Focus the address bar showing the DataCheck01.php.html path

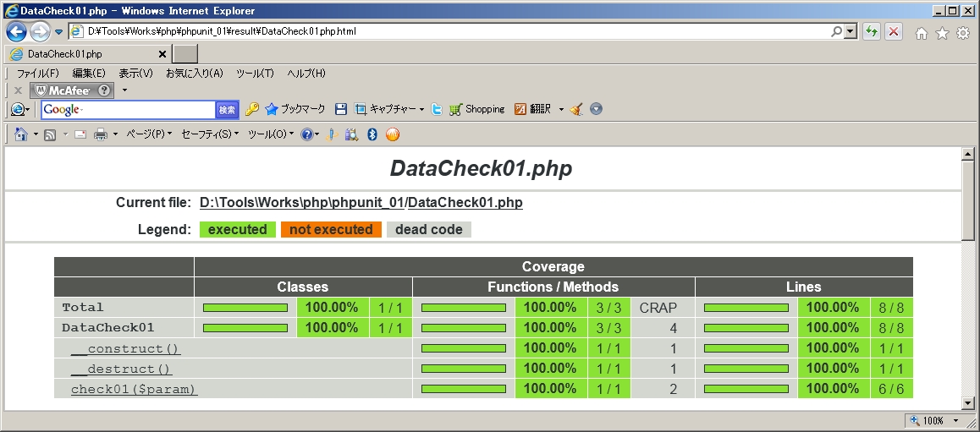(x=449, y=31)
